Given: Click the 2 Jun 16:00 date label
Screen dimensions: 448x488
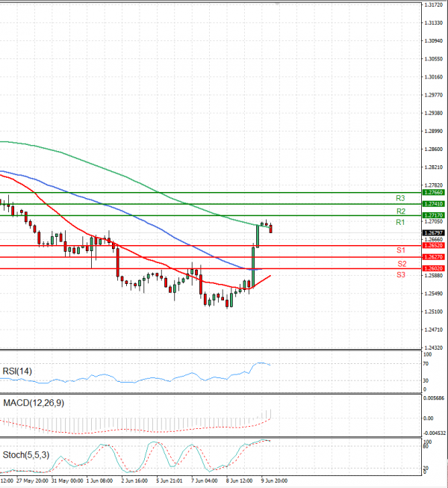Looking at the screenshot, I should click(x=134, y=481).
